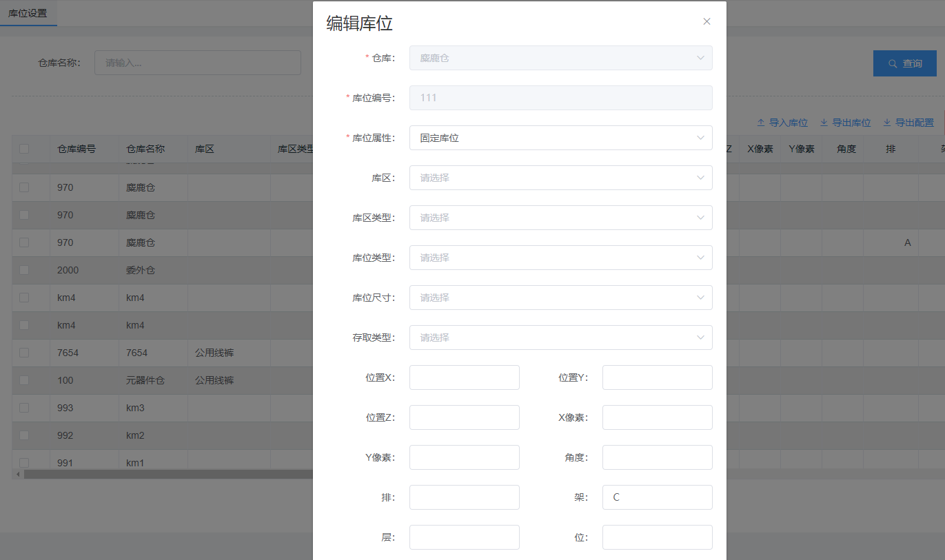Switch to the 库位设置 tab
This screenshot has height=560, width=945.
point(28,13)
